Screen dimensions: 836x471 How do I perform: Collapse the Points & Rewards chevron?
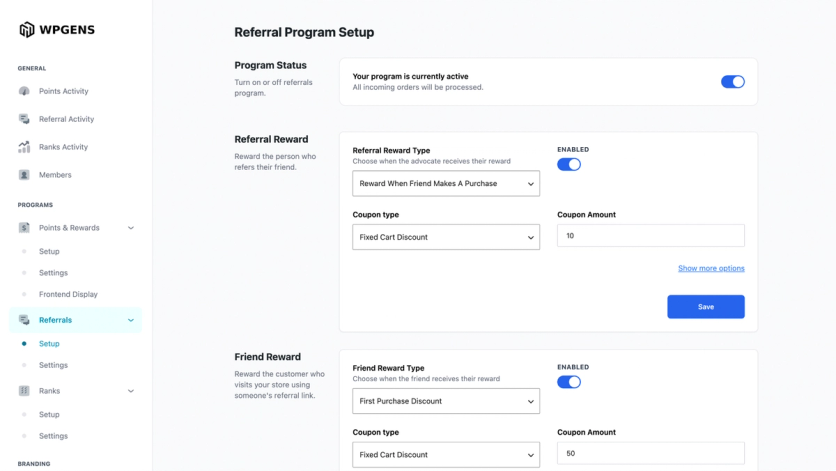pyautogui.click(x=131, y=228)
